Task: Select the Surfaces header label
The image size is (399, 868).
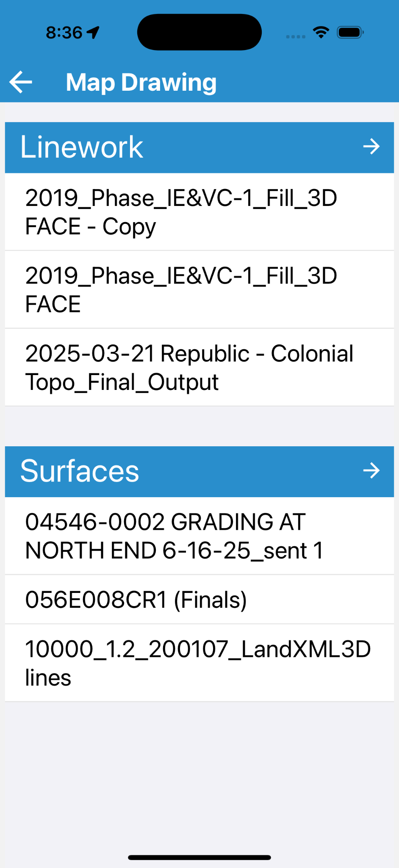Action: point(80,471)
